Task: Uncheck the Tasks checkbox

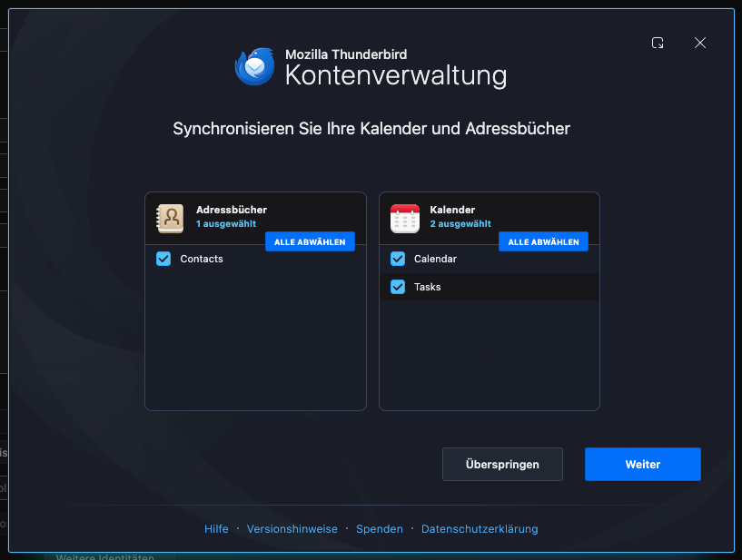Action: (x=398, y=287)
